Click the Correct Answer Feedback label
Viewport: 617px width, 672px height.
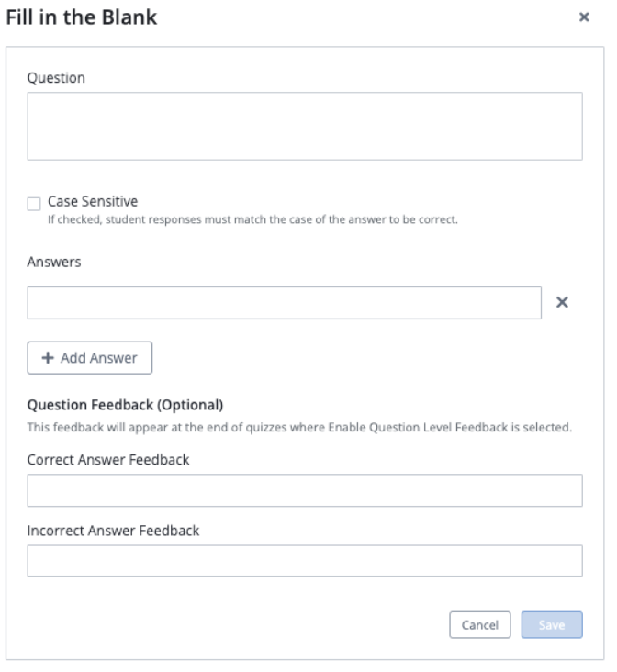point(108,459)
